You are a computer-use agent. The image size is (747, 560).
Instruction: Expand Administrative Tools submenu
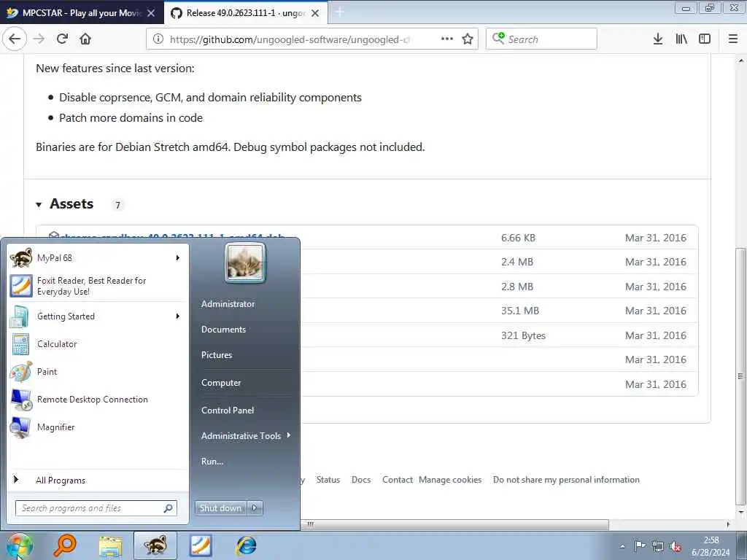click(x=247, y=436)
